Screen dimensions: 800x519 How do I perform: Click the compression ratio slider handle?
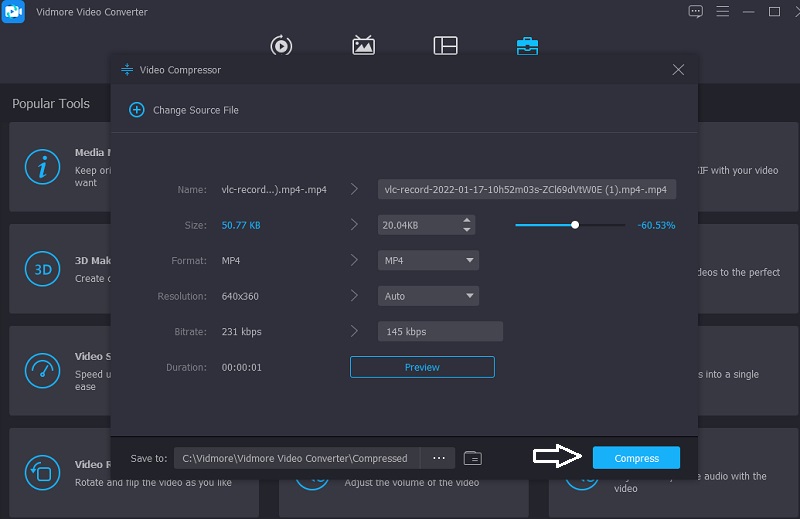pyautogui.click(x=575, y=225)
